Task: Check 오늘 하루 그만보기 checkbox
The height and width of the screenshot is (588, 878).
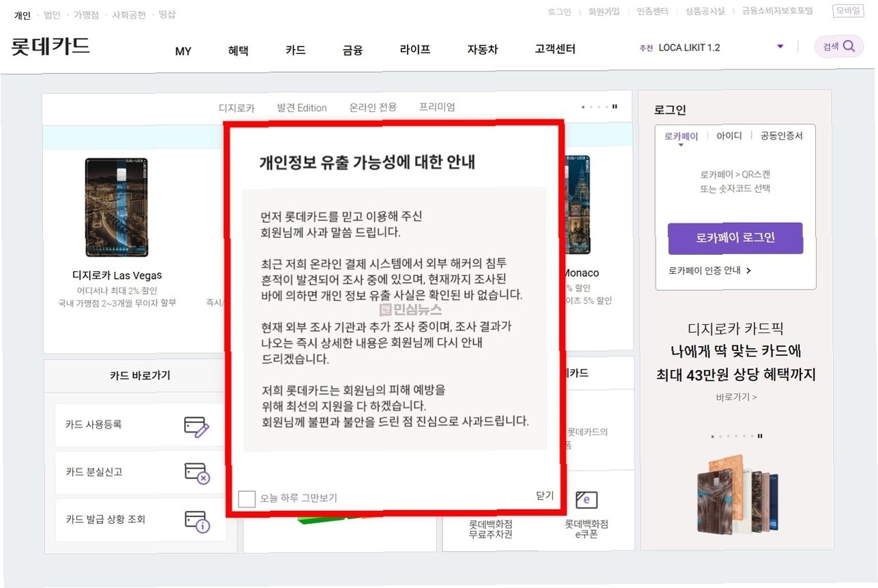Action: coord(247,498)
